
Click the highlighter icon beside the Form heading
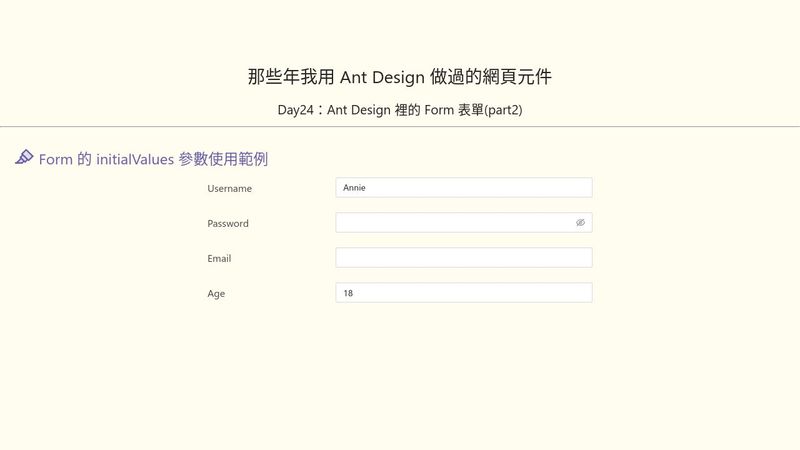(24, 157)
